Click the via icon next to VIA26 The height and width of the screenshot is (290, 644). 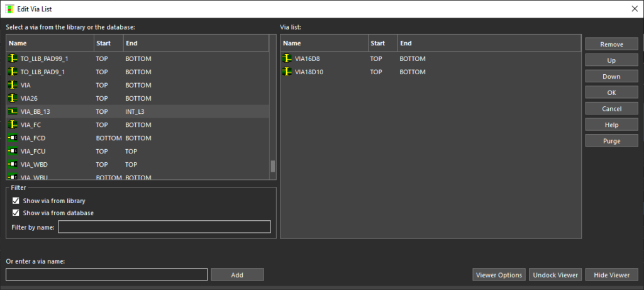[12, 98]
